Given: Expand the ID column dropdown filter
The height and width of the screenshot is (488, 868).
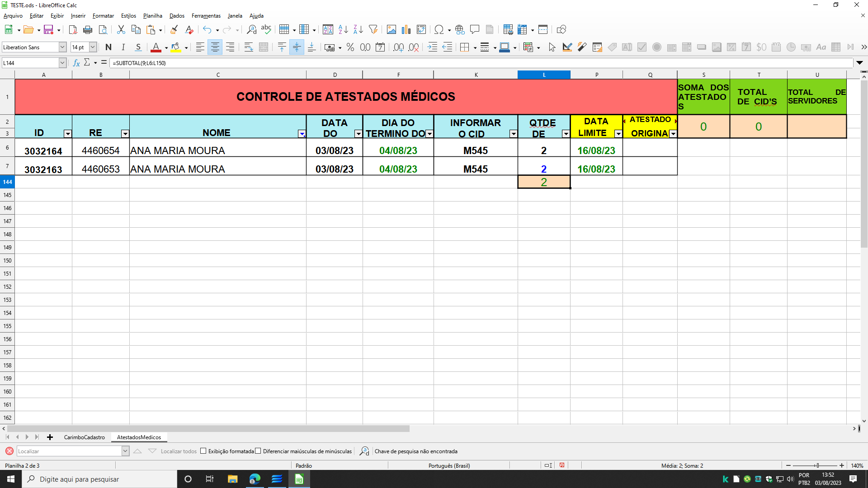Looking at the screenshot, I should pyautogui.click(x=67, y=133).
